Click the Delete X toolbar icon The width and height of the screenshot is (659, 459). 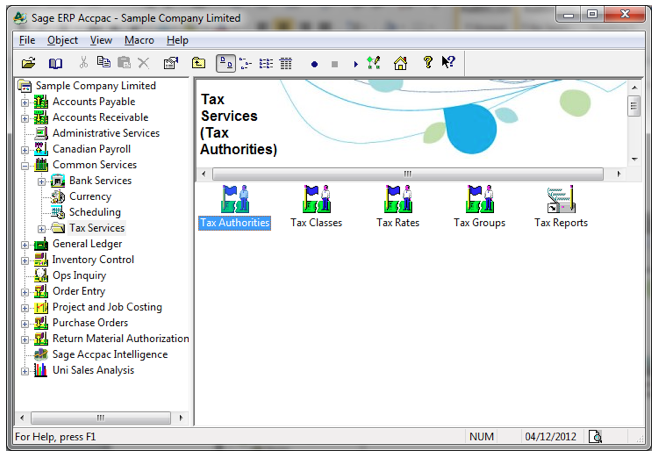click(144, 63)
